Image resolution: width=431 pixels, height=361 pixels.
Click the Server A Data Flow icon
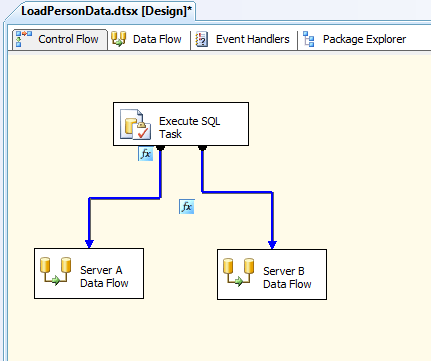click(56, 271)
